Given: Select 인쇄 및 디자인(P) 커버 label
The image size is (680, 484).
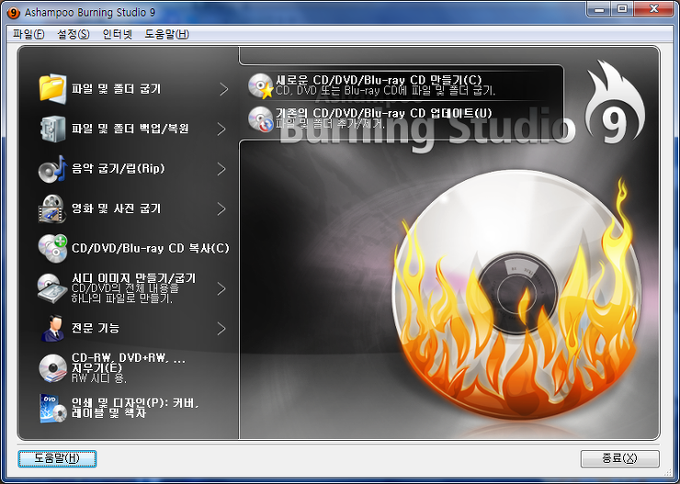Looking at the screenshot, I should click(135, 408).
